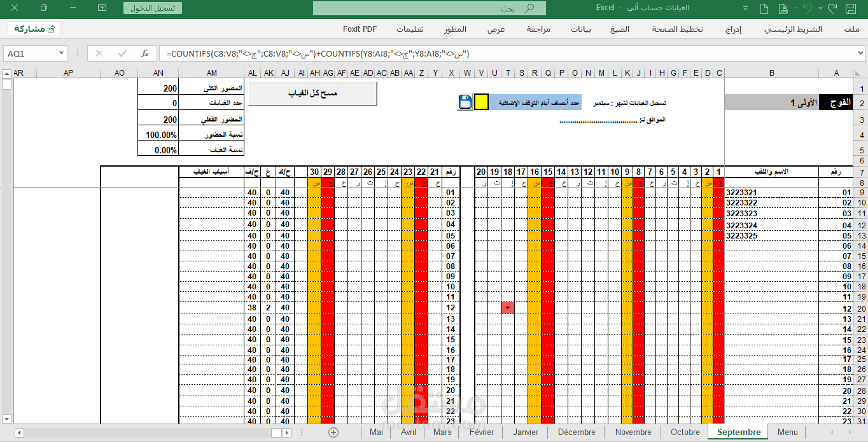Open the تخطيط الصفحة Page Layout tab
868x442 pixels.
(x=678, y=29)
